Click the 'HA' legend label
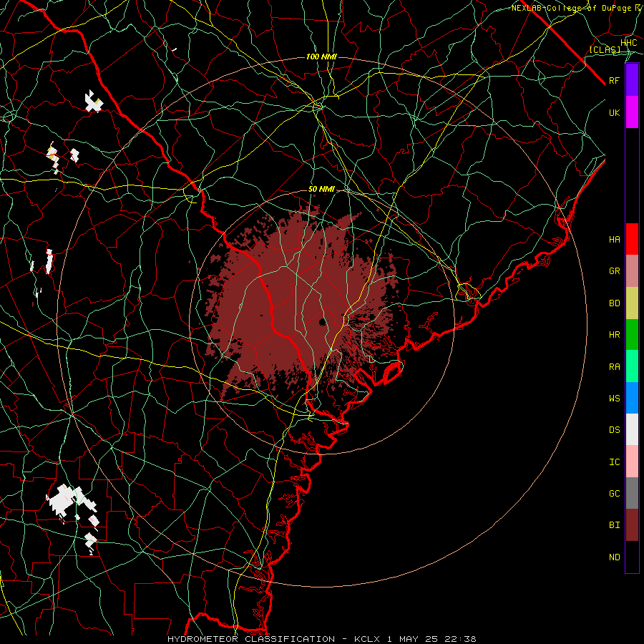 click(x=615, y=239)
